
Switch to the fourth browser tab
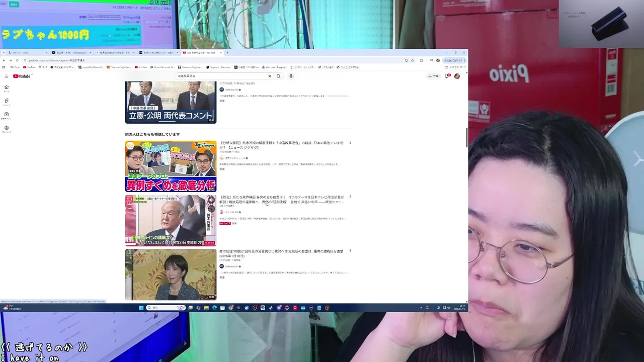tap(158, 52)
